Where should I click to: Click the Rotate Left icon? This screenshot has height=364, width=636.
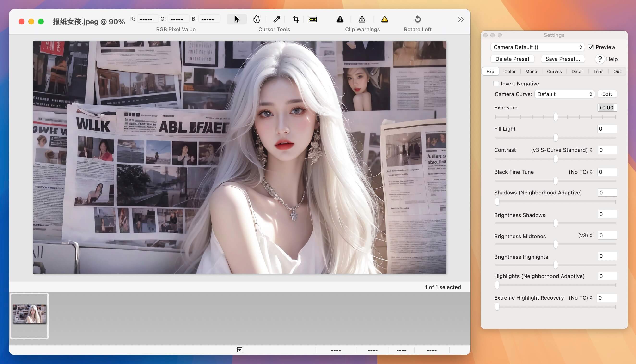(x=417, y=19)
